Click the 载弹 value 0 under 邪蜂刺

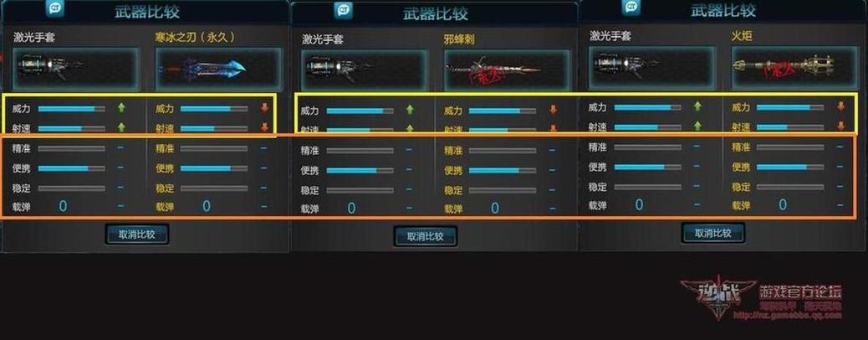[x=494, y=209]
